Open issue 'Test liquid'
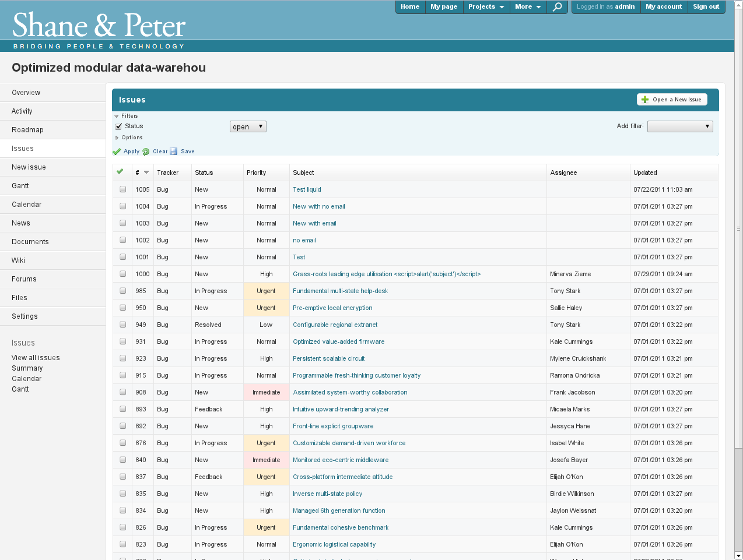Viewport: 743px width, 560px height. (307, 189)
